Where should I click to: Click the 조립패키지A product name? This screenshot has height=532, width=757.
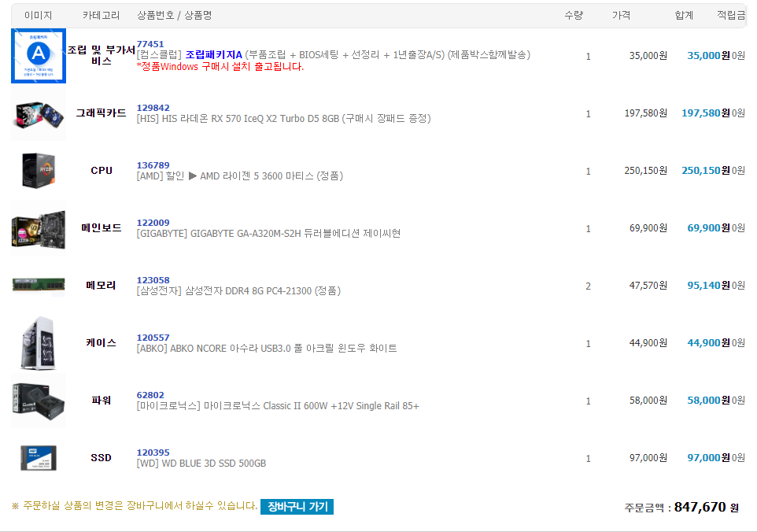[x=213, y=55]
